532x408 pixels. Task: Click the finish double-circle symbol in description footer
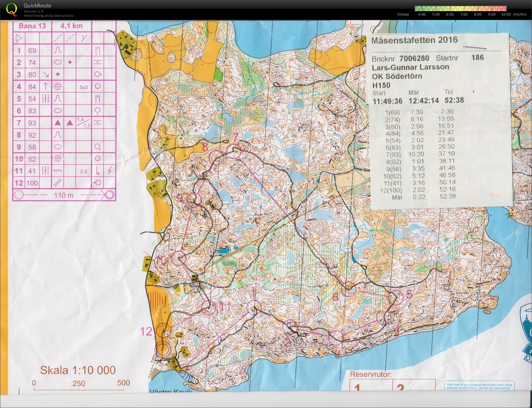point(109,195)
